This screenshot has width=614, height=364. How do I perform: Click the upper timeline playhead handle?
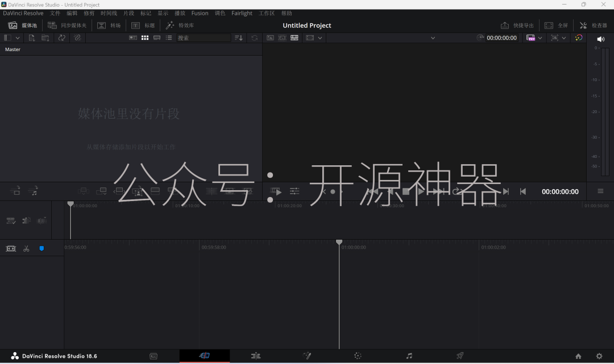pos(70,204)
